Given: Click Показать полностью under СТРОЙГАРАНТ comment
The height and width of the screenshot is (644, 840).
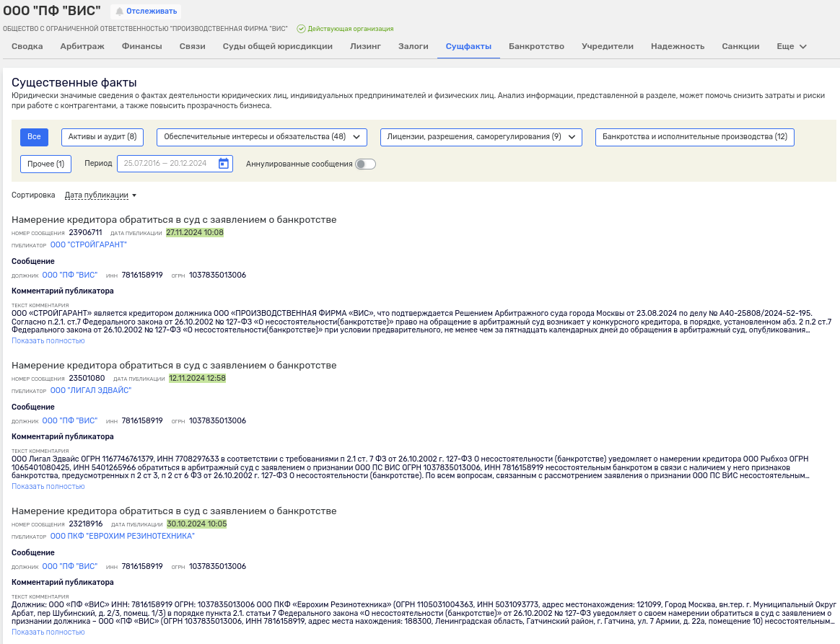Looking at the screenshot, I should 48,340.
